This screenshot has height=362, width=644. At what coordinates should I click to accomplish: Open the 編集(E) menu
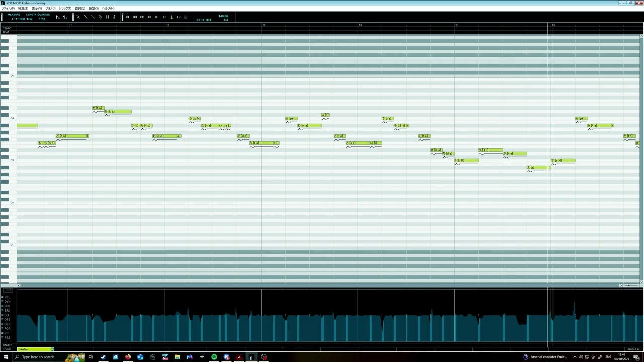23,8
